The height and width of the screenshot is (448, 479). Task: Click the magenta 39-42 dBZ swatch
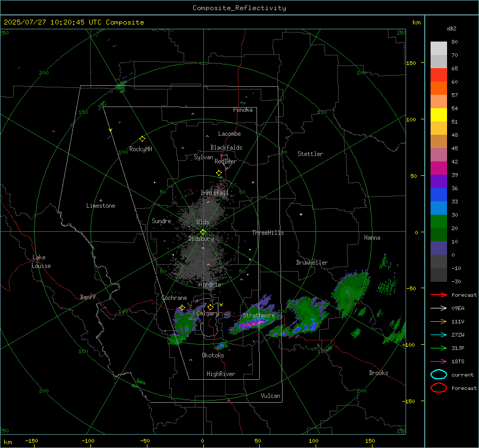point(439,168)
